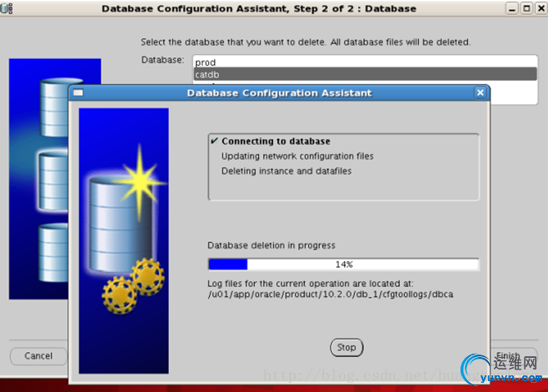548x392 pixels.
Task: Click the partially hidden Finish button
Action: [514, 355]
